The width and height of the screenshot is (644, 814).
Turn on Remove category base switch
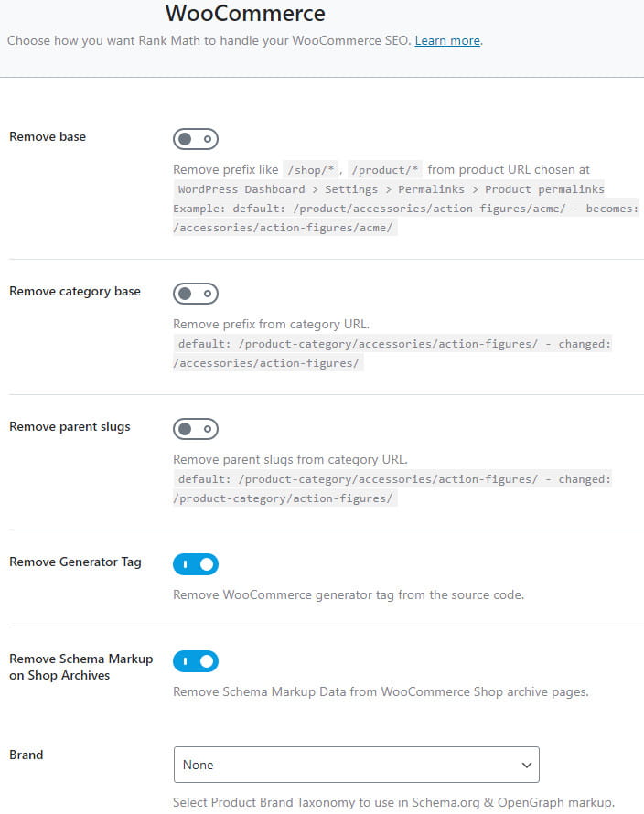[x=196, y=294]
